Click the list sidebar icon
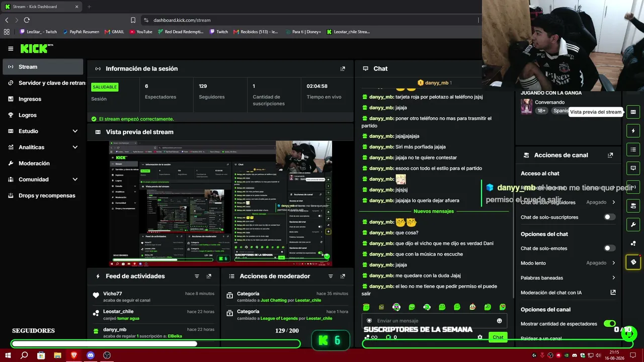The width and height of the screenshot is (644, 362). coord(633,150)
